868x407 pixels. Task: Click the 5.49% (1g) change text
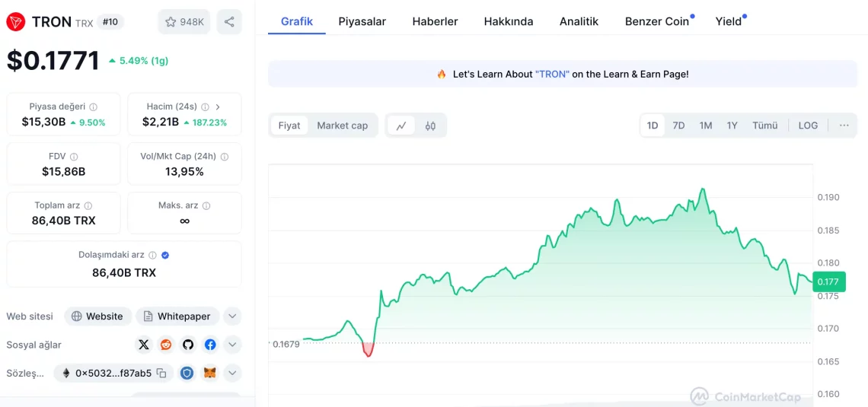point(143,61)
